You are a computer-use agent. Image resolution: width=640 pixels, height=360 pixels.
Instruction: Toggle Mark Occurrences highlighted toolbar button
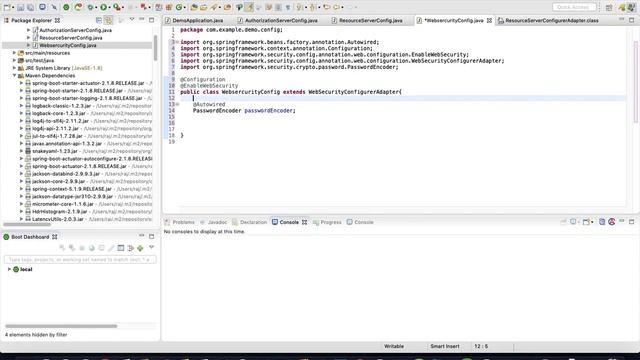point(249,7)
